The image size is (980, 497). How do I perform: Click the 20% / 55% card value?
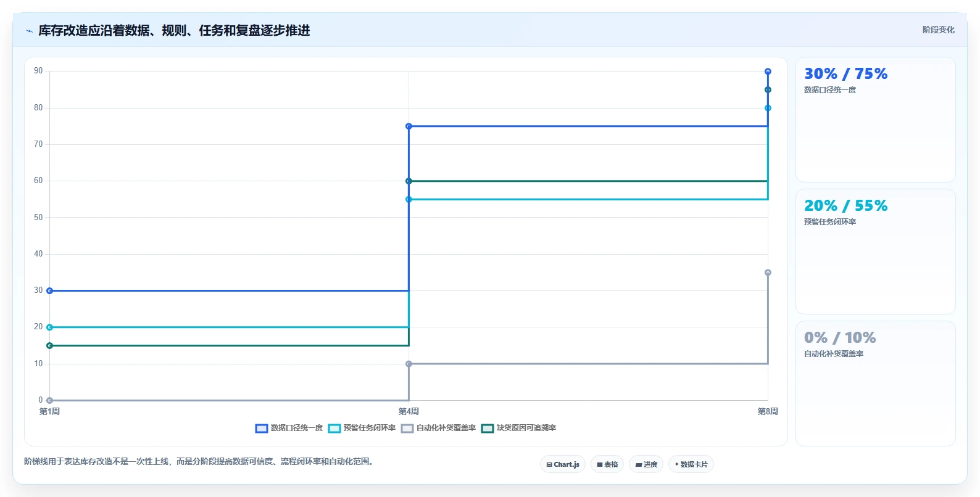pos(845,206)
